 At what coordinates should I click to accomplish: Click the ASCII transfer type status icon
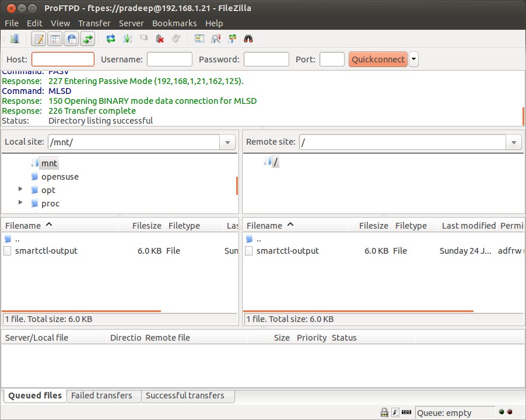395,412
